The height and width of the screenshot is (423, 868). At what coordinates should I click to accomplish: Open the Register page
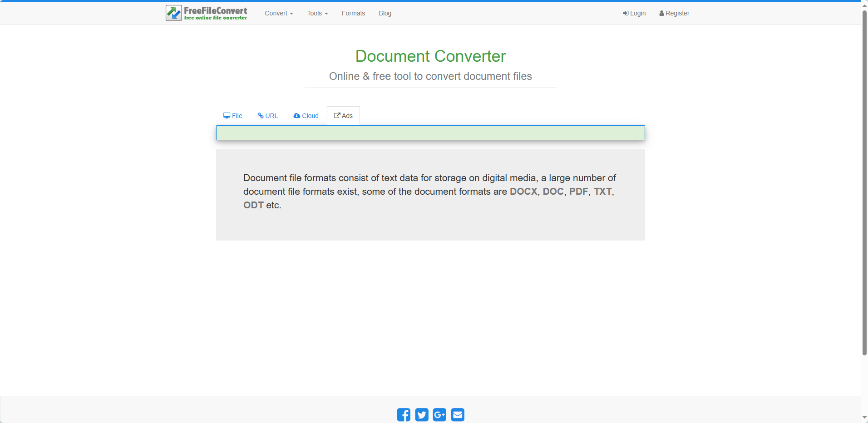tap(674, 13)
